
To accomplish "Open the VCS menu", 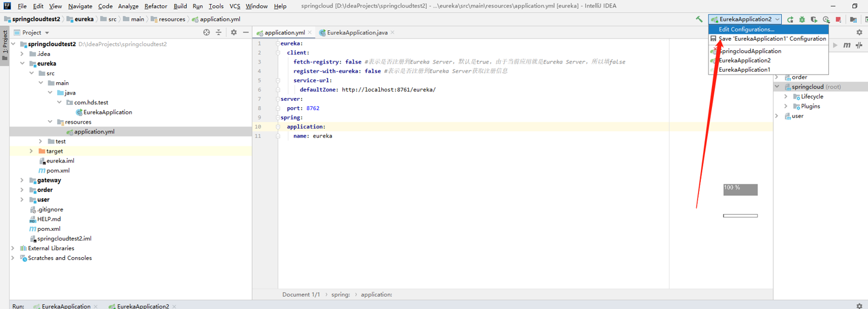I will pos(235,6).
